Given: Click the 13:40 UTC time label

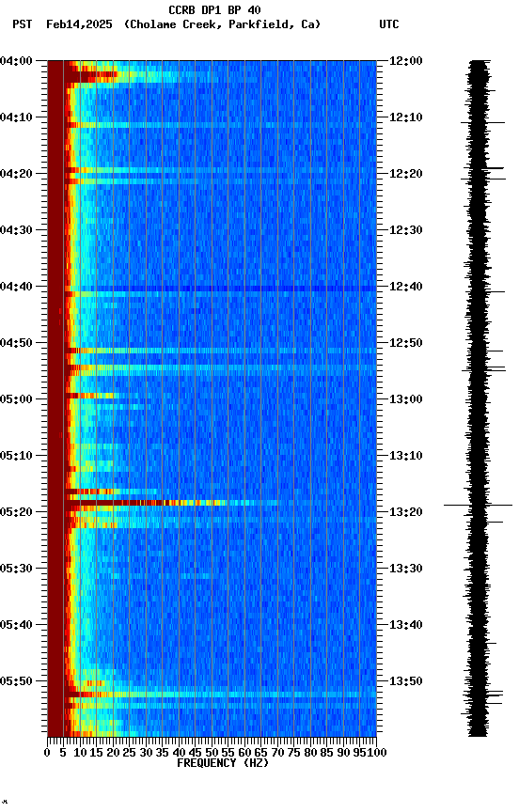Looking at the screenshot, I should pos(406,625).
